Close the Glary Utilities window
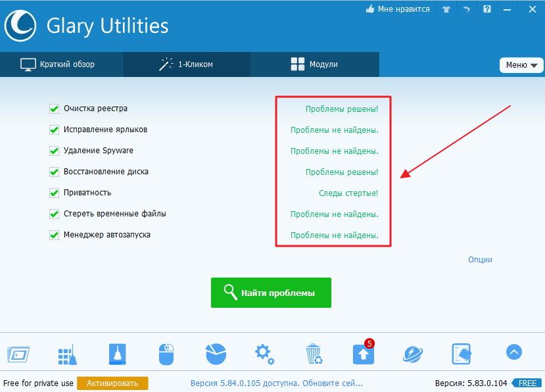The image size is (545, 392). 532,9
